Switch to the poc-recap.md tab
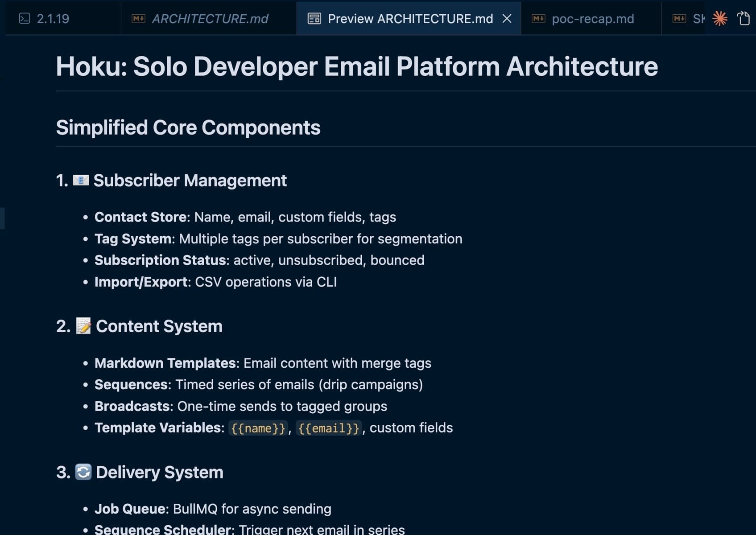 pos(593,19)
